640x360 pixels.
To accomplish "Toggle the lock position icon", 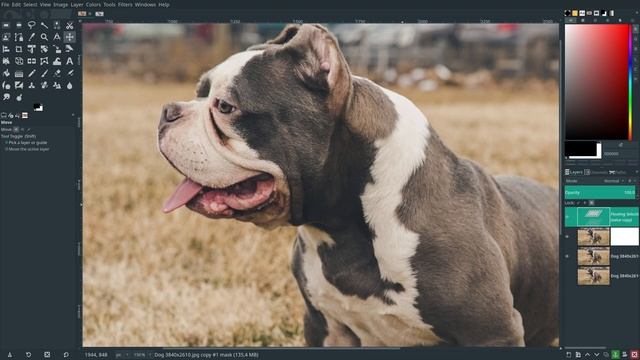I will pyautogui.click(x=585, y=203).
